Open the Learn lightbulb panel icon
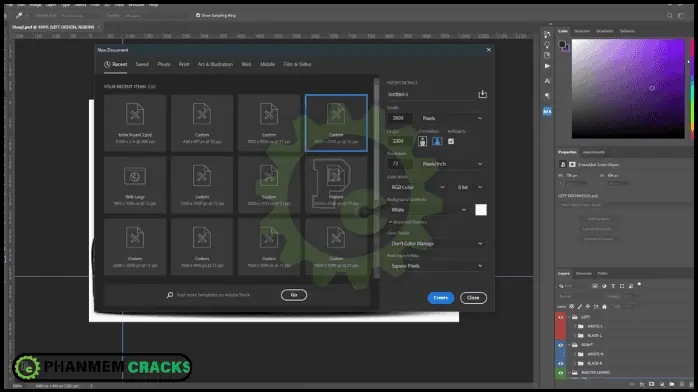This screenshot has width=698, height=392. pos(547,45)
